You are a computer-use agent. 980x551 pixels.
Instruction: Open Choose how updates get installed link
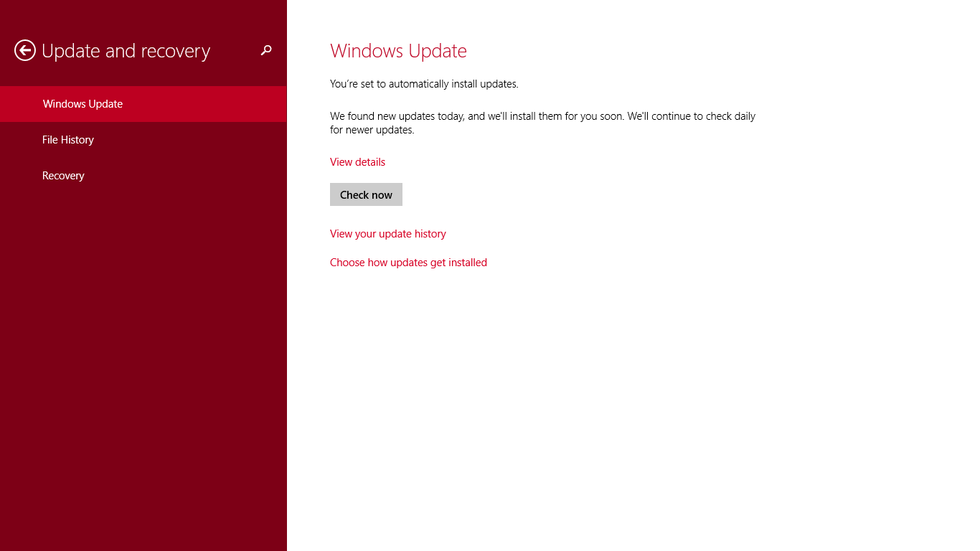click(408, 263)
